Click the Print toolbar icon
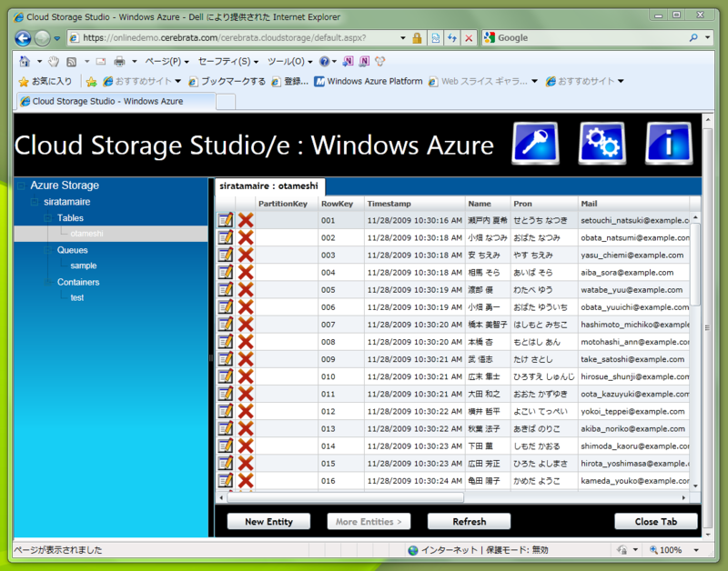The width and height of the screenshot is (728, 571). point(119,61)
